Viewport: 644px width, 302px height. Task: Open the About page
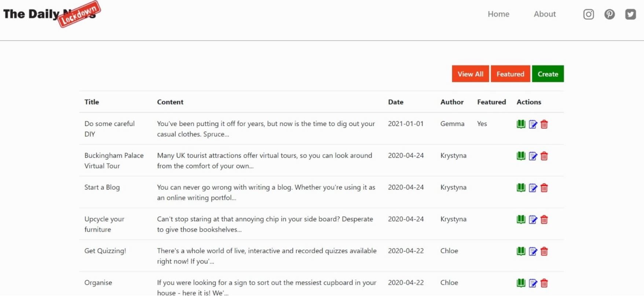click(545, 14)
